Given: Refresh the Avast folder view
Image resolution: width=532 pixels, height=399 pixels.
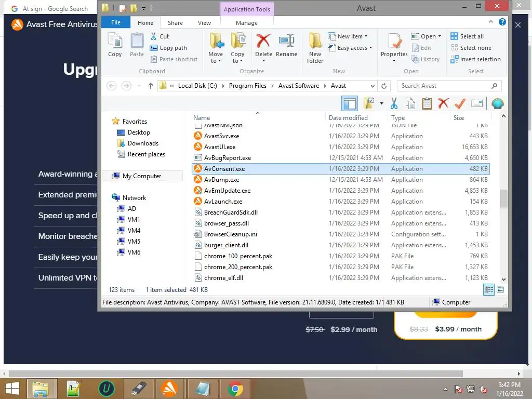Looking at the screenshot, I should pyautogui.click(x=384, y=86).
